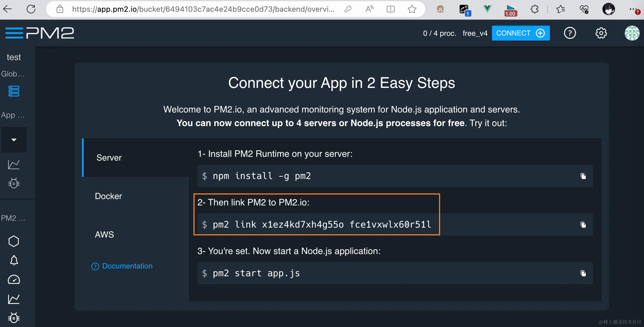The height and width of the screenshot is (327, 644).
Task: Open the extensions puzzle icon
Action: point(534,9)
